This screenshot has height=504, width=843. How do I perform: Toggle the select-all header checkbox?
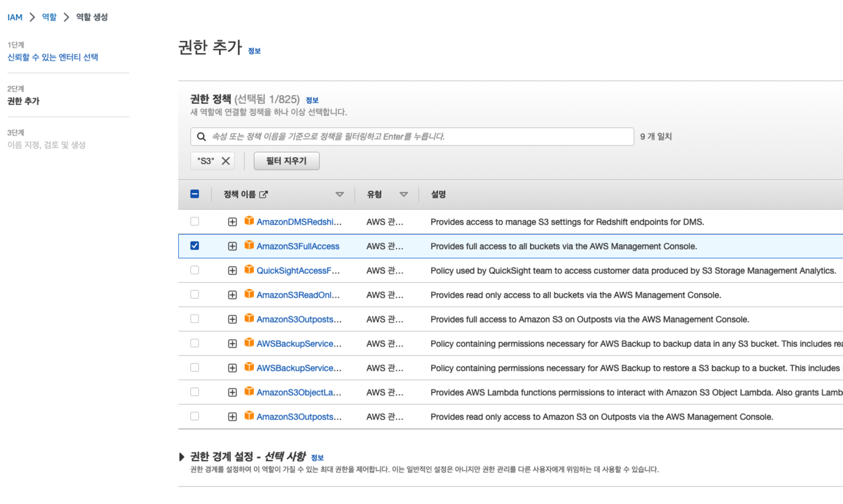tap(195, 194)
